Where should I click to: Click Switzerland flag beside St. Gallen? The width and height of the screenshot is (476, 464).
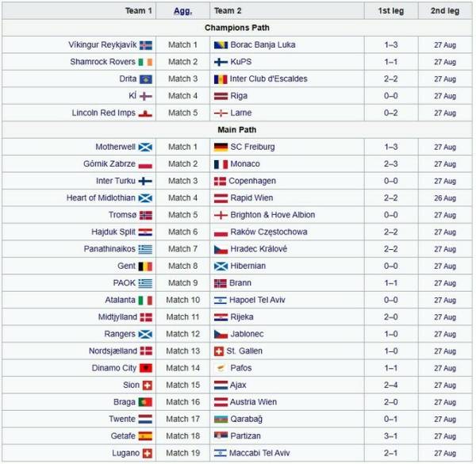219,351
